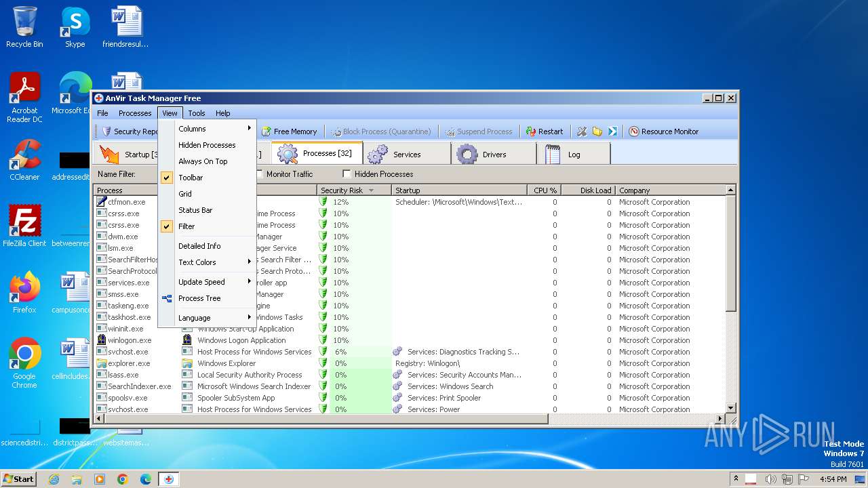Open the Recycle Bin desktop icon
This screenshot has width=868, height=488.
click(x=24, y=28)
